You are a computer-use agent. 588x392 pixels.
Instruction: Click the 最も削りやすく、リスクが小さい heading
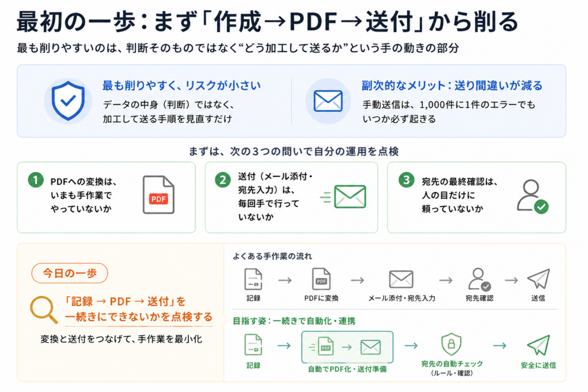point(181,86)
